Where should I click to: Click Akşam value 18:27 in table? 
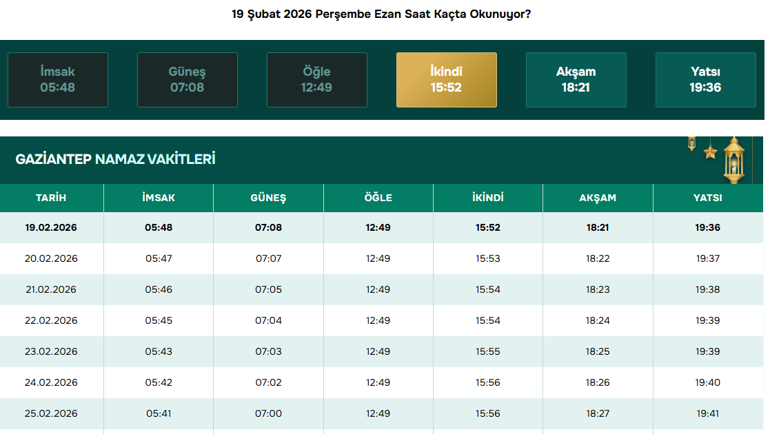pyautogui.click(x=598, y=413)
